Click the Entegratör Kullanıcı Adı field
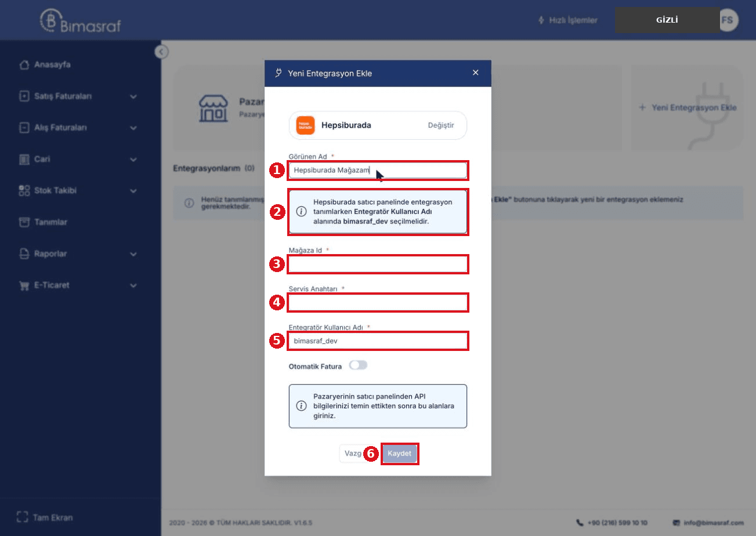The image size is (756, 536). coord(378,341)
